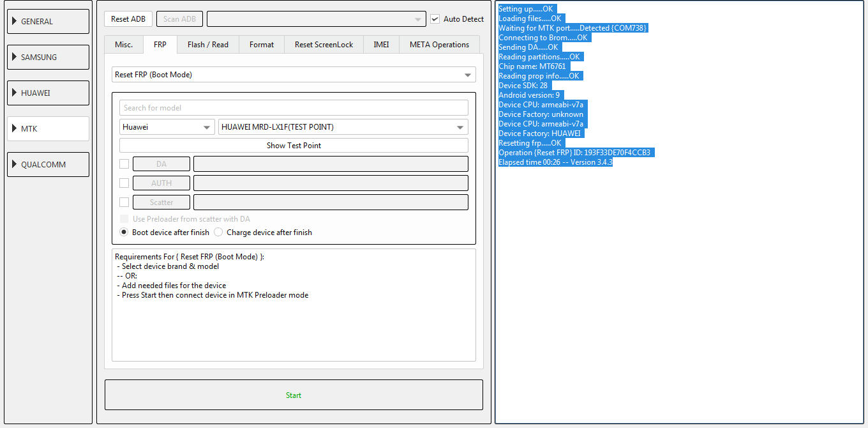Open the Reset FRP (Boot Mode) dropdown
This screenshot has height=428, width=868.
(294, 75)
